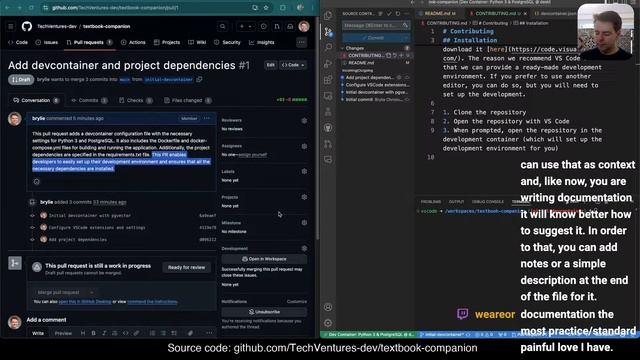Open the Wiki tab
Image resolution: width=640 pixels, height=360 pixels.
pyautogui.click(x=198, y=42)
